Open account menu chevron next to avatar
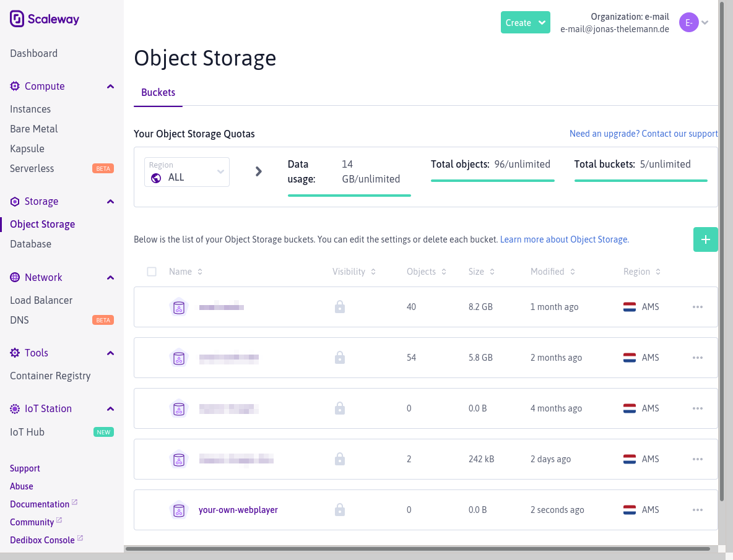The image size is (733, 560). pos(705,22)
